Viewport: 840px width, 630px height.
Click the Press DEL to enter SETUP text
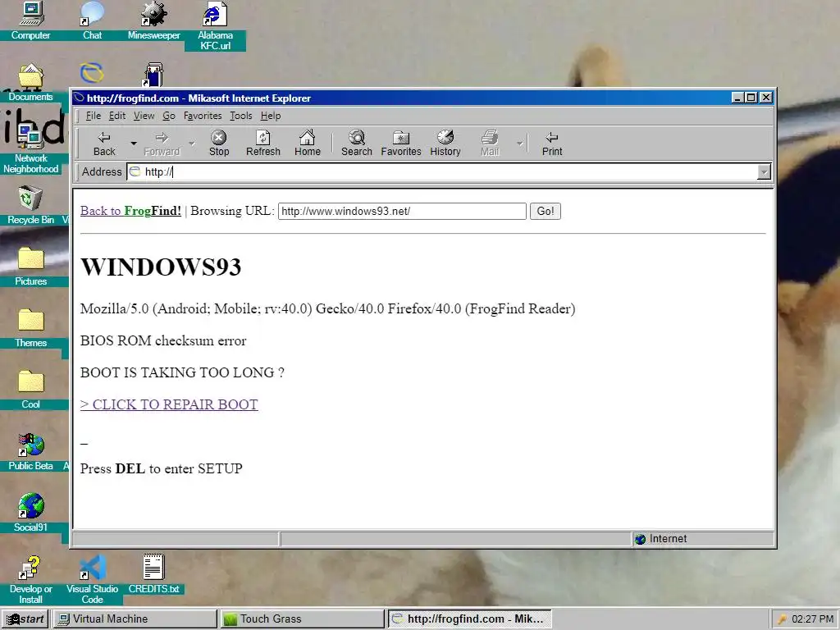click(x=162, y=468)
